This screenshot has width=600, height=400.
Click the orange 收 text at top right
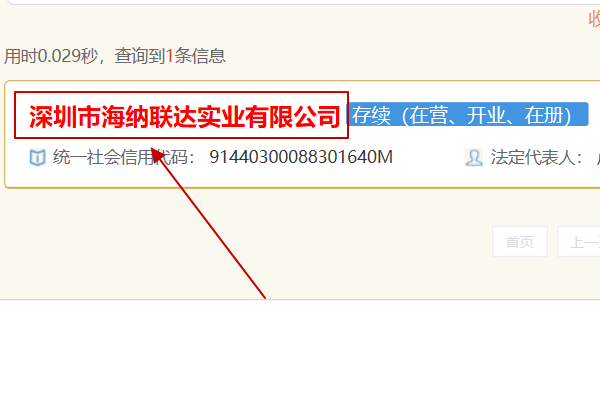pyautogui.click(x=594, y=18)
